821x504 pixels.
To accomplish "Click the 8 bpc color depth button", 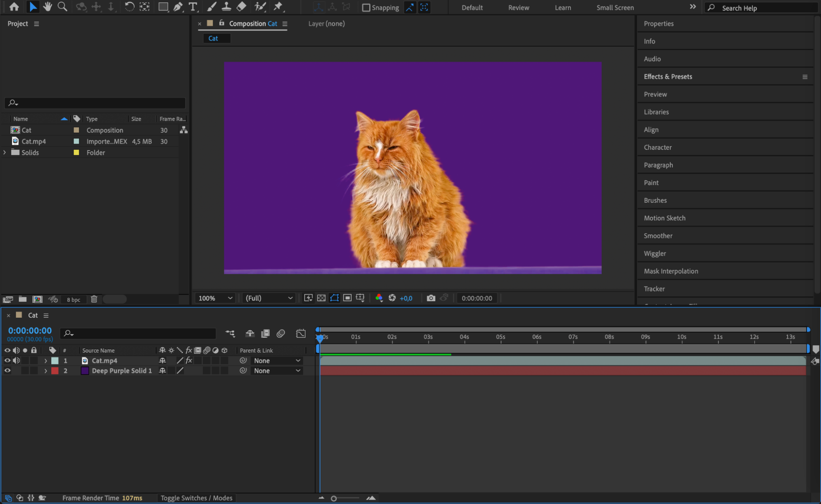I will pyautogui.click(x=74, y=300).
